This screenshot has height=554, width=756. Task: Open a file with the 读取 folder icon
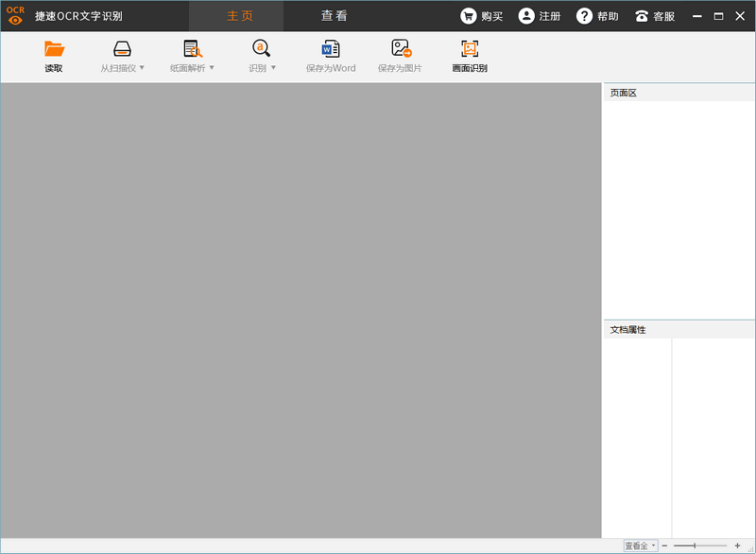click(54, 49)
